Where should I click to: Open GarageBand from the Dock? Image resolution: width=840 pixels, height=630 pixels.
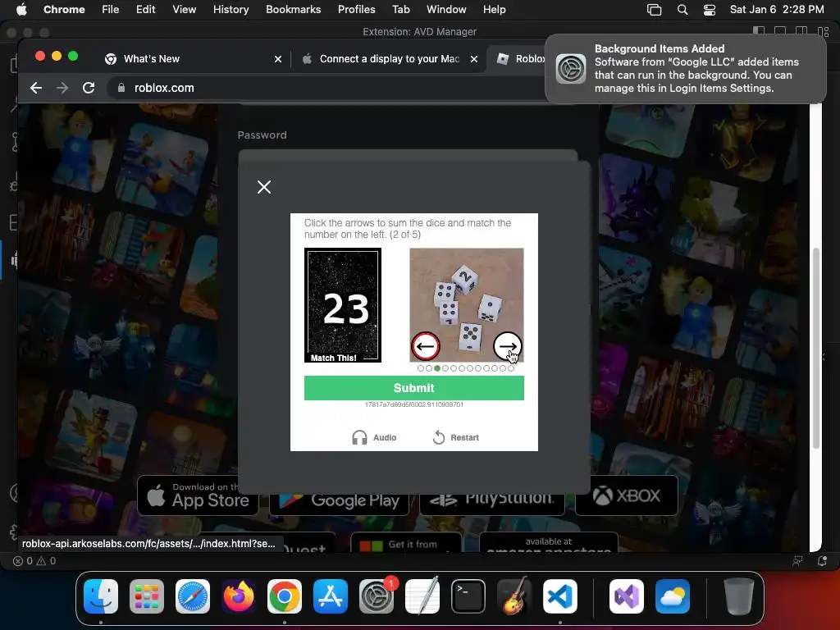tap(514, 596)
